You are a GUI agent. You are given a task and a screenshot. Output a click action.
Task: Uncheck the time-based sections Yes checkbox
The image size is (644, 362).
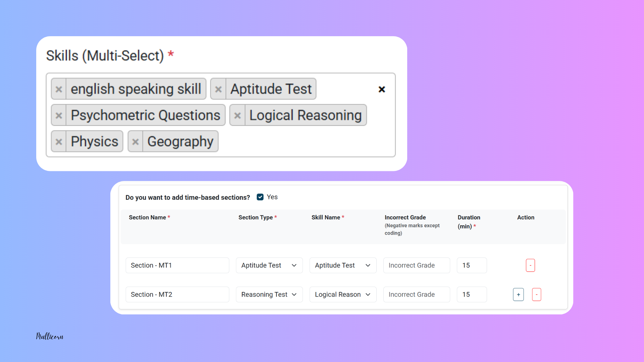pos(260,197)
